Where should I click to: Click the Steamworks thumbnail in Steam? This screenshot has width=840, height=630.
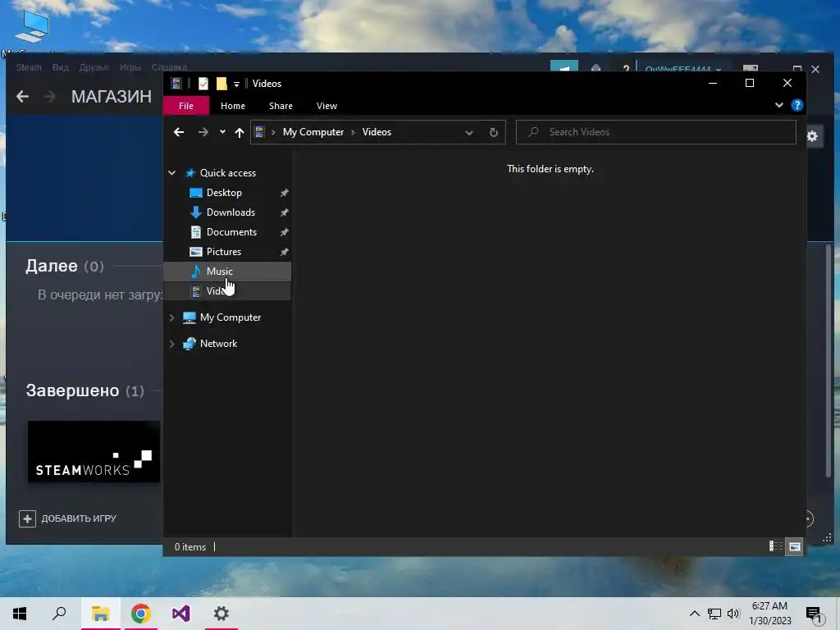(94, 452)
